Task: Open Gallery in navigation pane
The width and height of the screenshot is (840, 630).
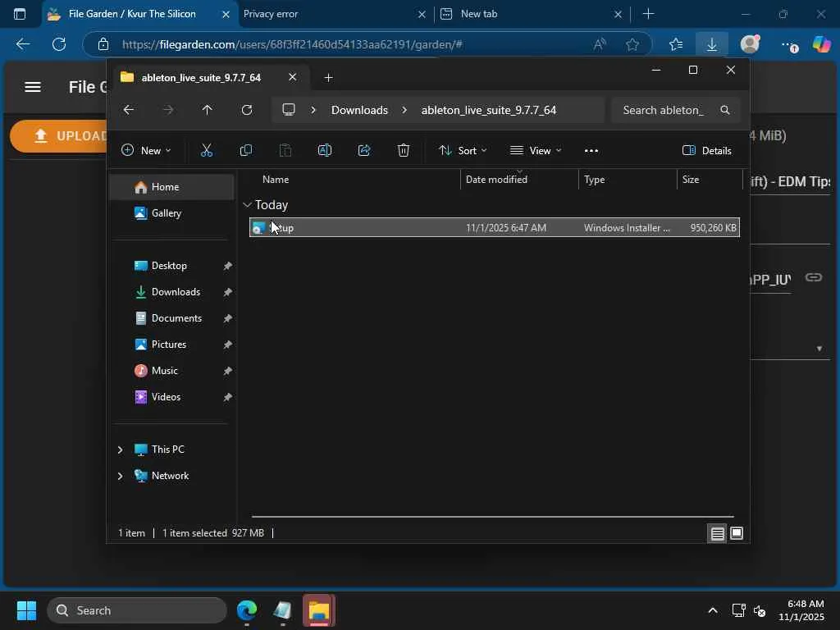Action: [171, 213]
